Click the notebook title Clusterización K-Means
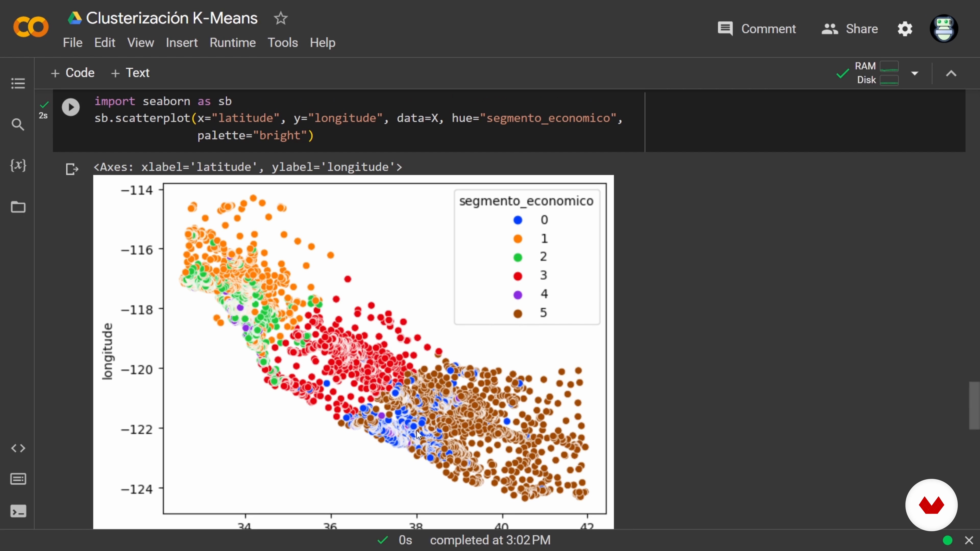Screen dimensions: 980x551 171,18
